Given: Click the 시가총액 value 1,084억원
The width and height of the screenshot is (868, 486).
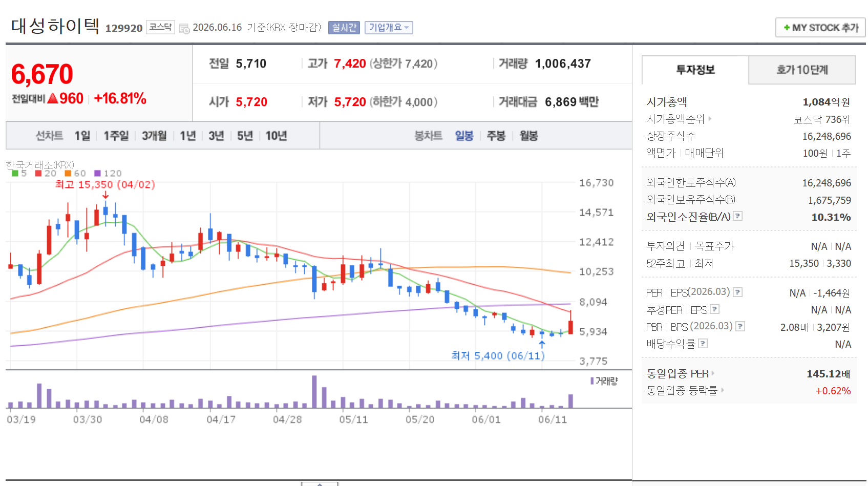Looking at the screenshot, I should (x=827, y=102).
